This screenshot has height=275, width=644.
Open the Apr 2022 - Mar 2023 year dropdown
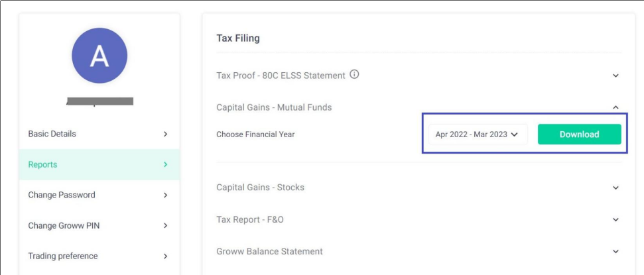click(x=478, y=135)
